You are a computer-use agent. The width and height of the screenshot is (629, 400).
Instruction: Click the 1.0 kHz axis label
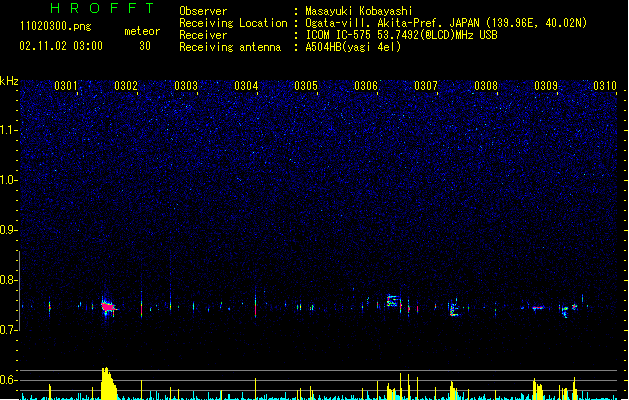9,180
